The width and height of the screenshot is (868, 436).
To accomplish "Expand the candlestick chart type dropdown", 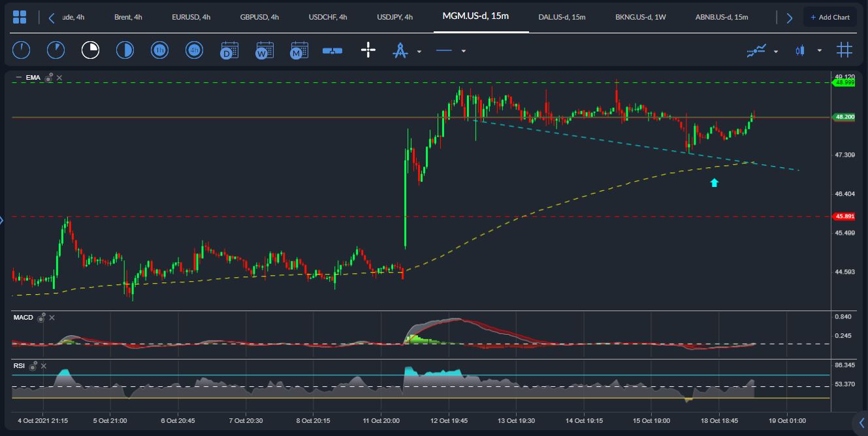I will tap(820, 51).
